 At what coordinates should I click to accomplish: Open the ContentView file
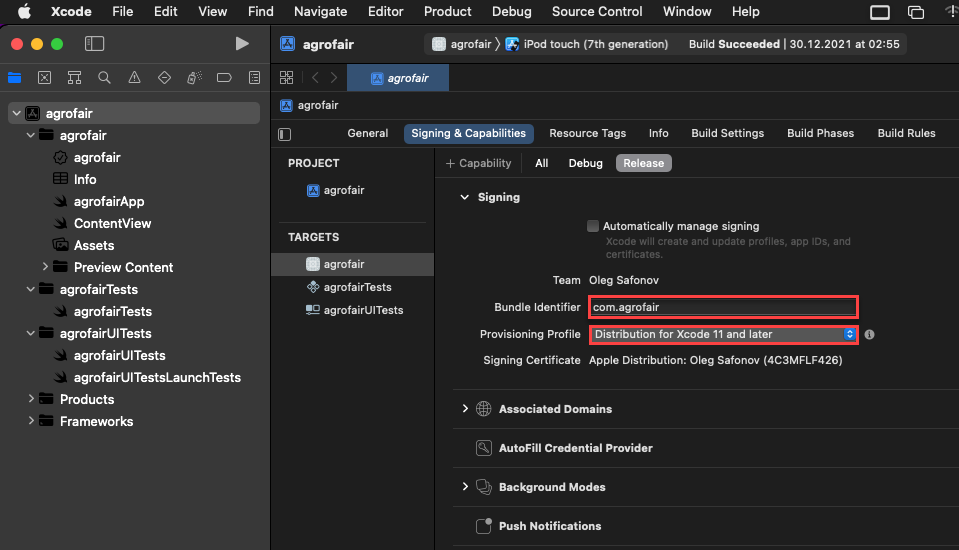coord(112,223)
